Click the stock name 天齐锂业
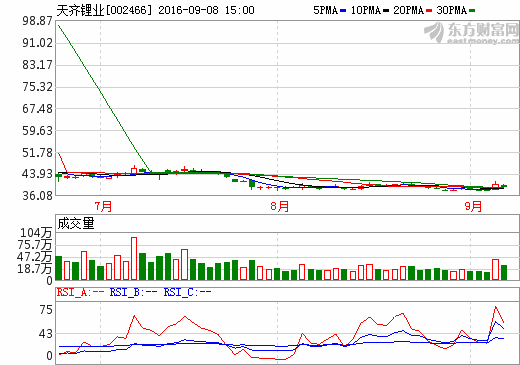This screenshot has width=520, height=365. [80, 10]
